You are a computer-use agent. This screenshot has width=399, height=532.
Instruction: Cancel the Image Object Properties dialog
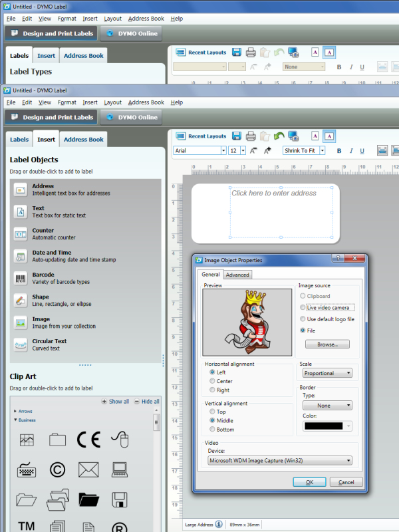click(346, 482)
